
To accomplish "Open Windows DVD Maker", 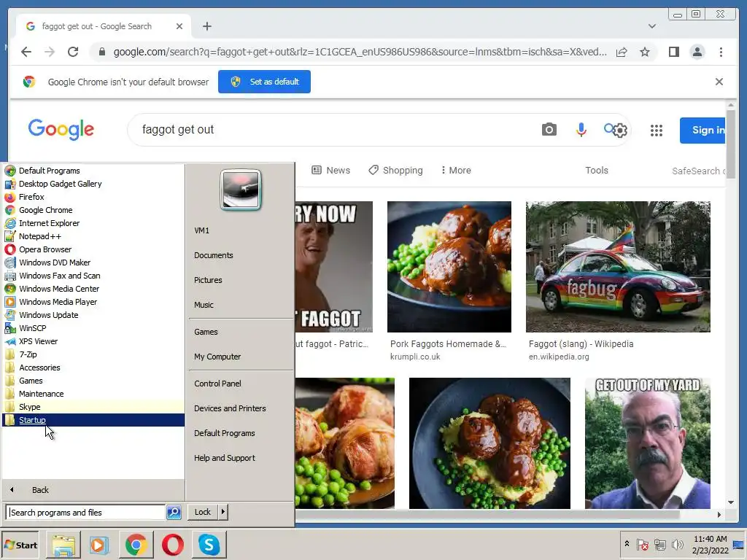I will (x=94, y=262).
